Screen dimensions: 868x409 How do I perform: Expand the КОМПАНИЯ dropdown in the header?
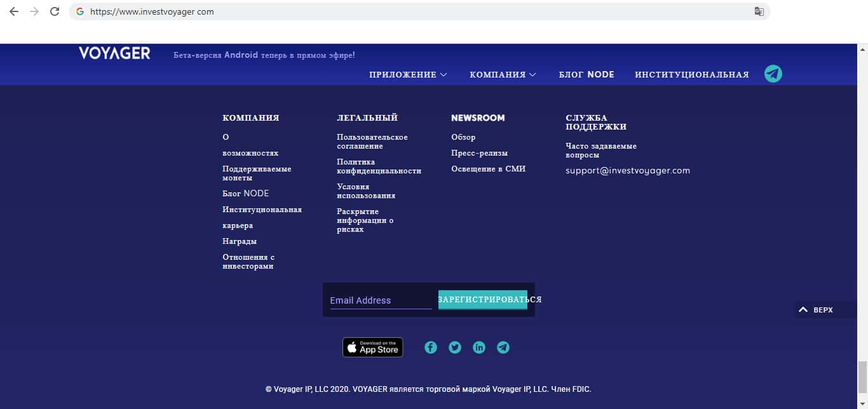pyautogui.click(x=503, y=75)
